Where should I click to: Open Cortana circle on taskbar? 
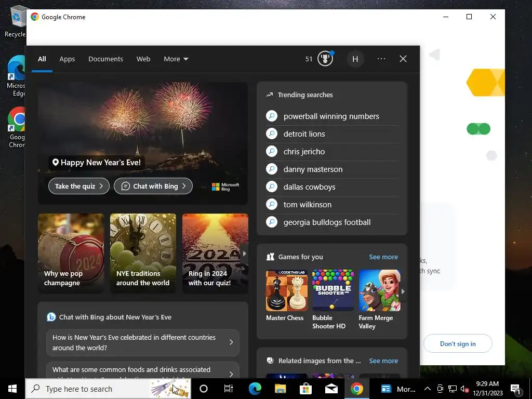pos(204,389)
